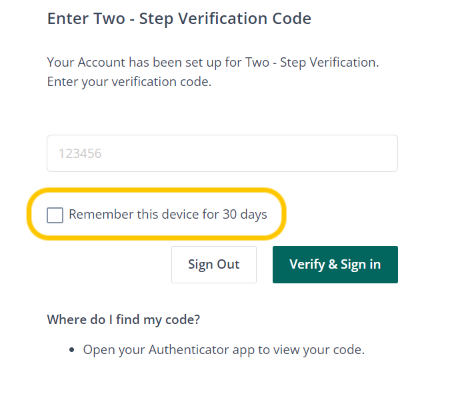
Task: Click the bullet point before Open your Authenticator
Action: point(72,350)
